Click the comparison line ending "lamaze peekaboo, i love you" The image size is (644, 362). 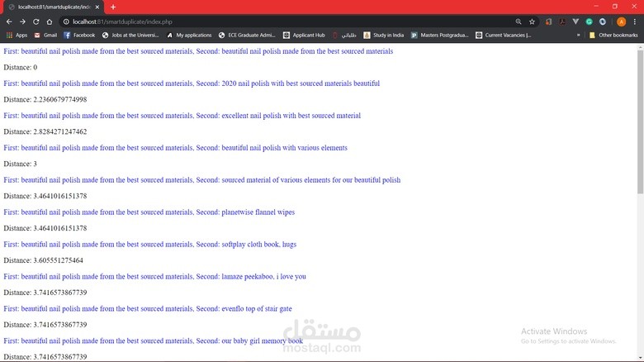tap(155, 276)
